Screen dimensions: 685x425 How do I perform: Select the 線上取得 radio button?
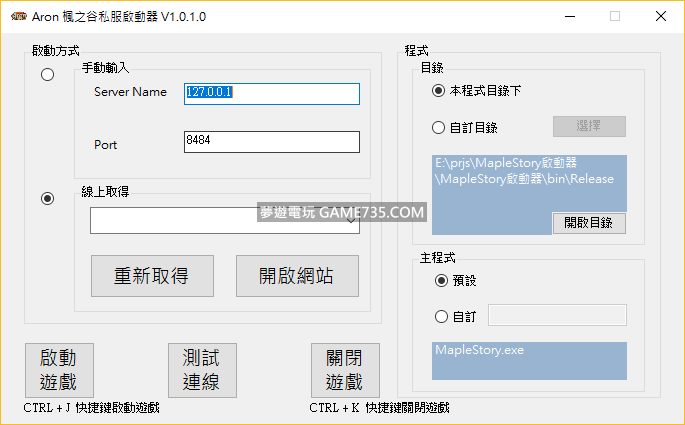click(x=47, y=199)
